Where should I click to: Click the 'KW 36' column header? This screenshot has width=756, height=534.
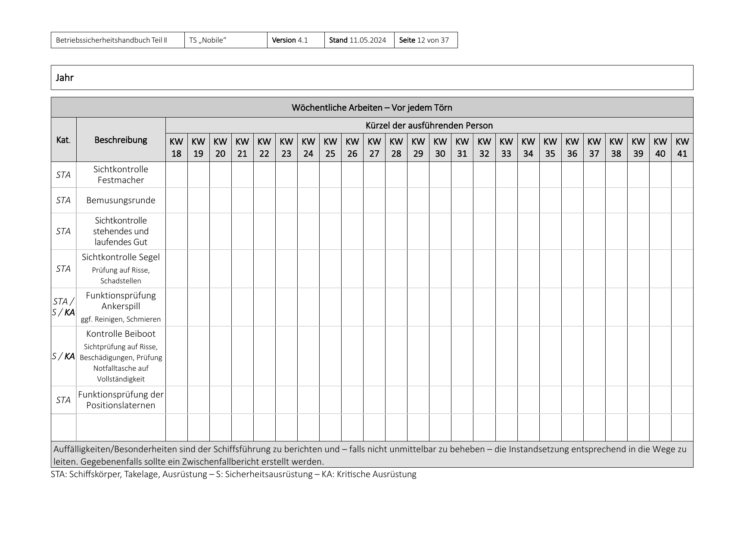click(572, 148)
